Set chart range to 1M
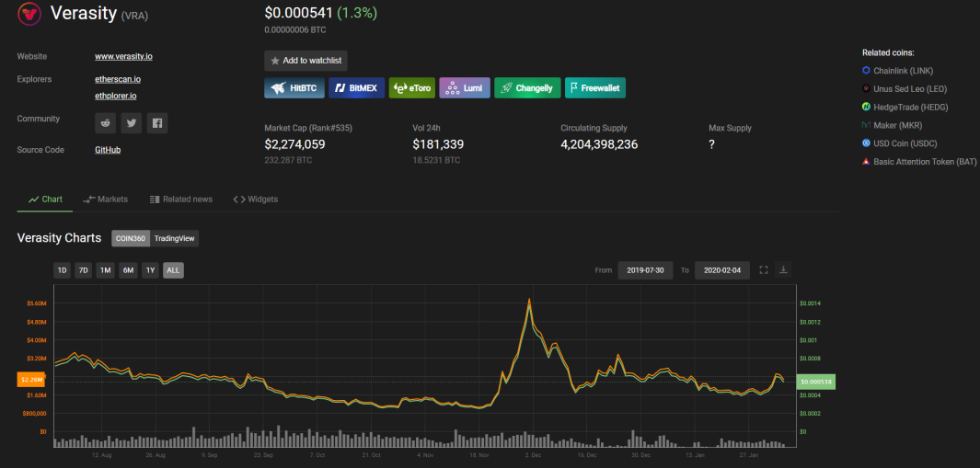 coord(106,270)
